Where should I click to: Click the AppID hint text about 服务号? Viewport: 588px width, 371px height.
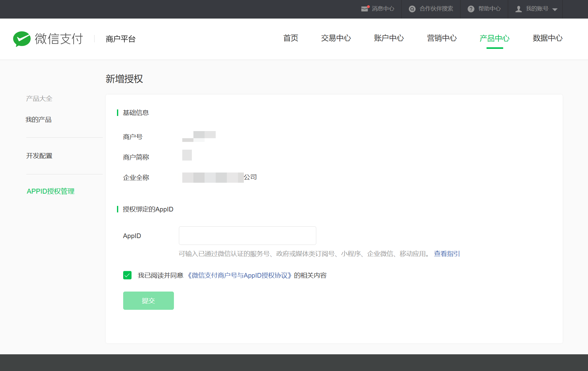point(305,254)
